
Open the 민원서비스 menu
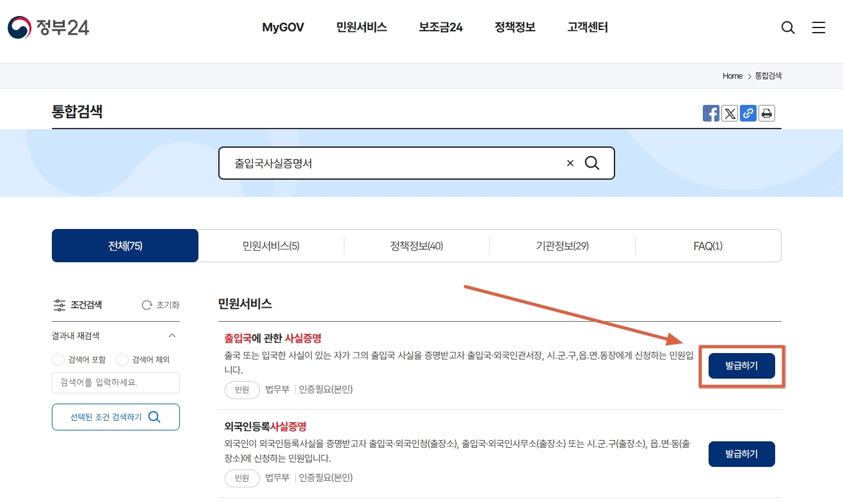362,28
